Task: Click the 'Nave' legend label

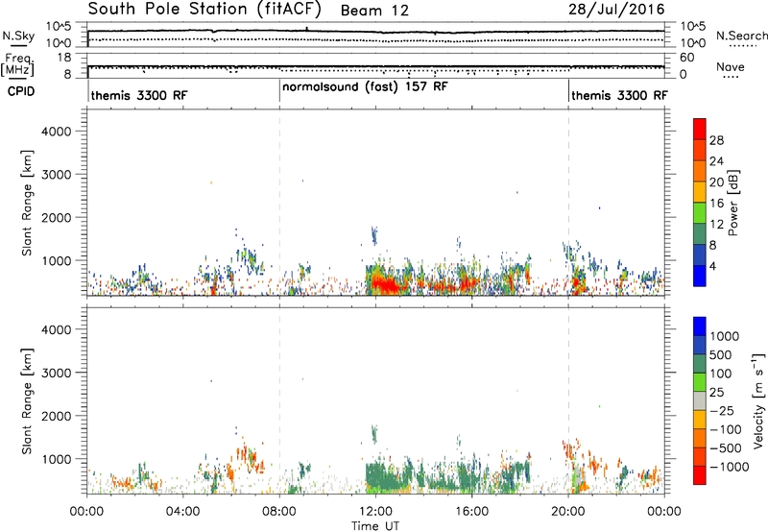Action: pos(731,66)
